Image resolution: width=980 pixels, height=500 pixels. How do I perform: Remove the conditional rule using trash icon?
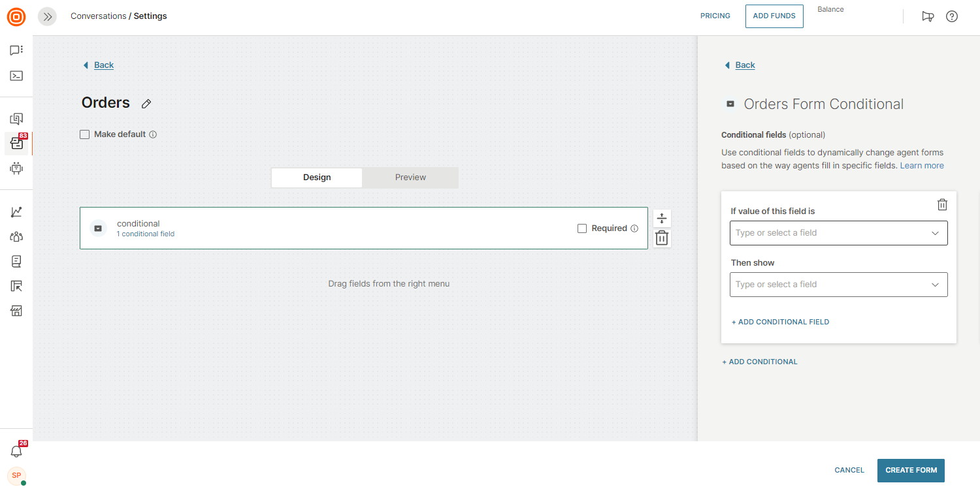point(942,205)
